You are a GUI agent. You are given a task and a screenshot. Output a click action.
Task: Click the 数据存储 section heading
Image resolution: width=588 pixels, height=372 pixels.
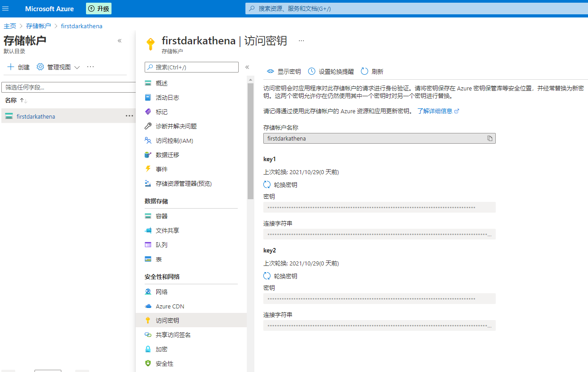(156, 201)
